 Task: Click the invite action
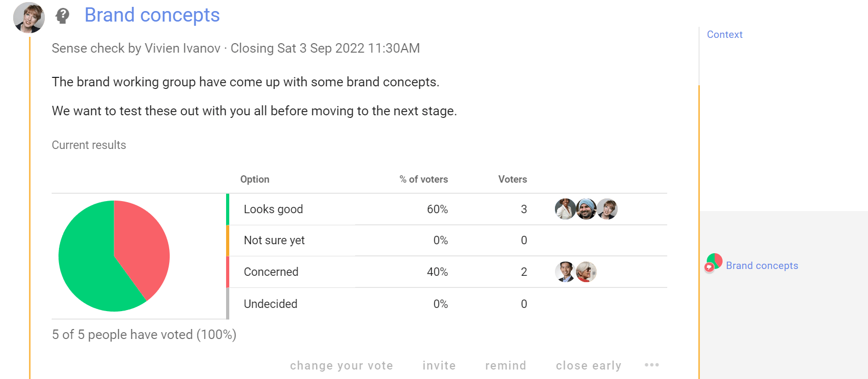439,365
